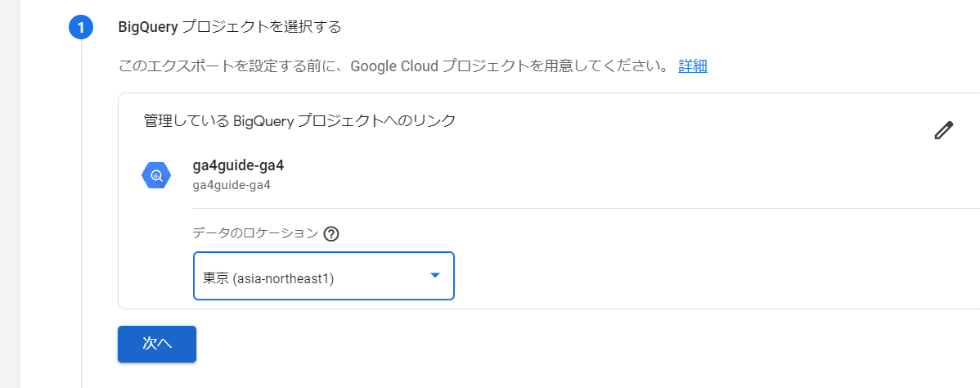Screen dimensions: 980x388
Task: Open the 詳細 link
Action: (x=692, y=66)
